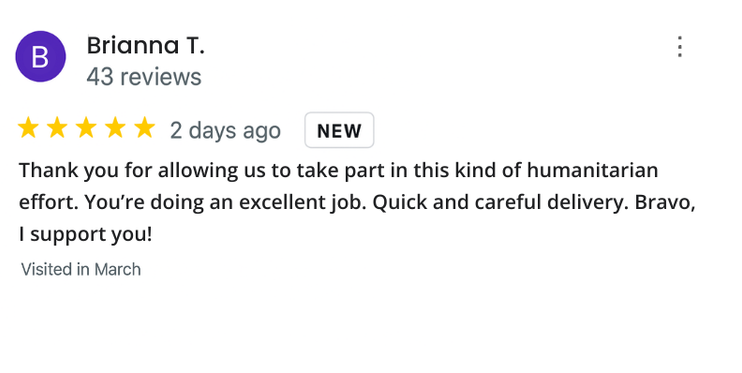The height and width of the screenshot is (373, 742).
Task: Click the '2 days ago' timestamp
Action: pyautogui.click(x=225, y=131)
